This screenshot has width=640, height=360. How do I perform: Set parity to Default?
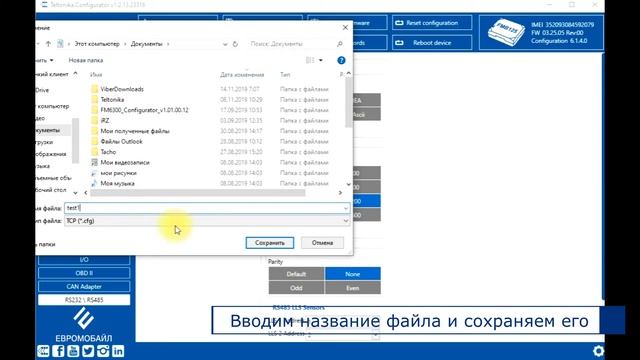click(x=296, y=274)
